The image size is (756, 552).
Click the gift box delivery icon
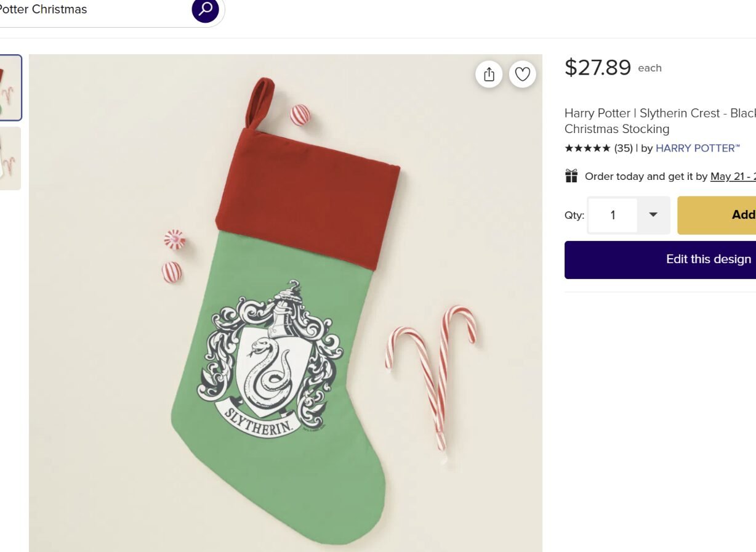click(571, 176)
